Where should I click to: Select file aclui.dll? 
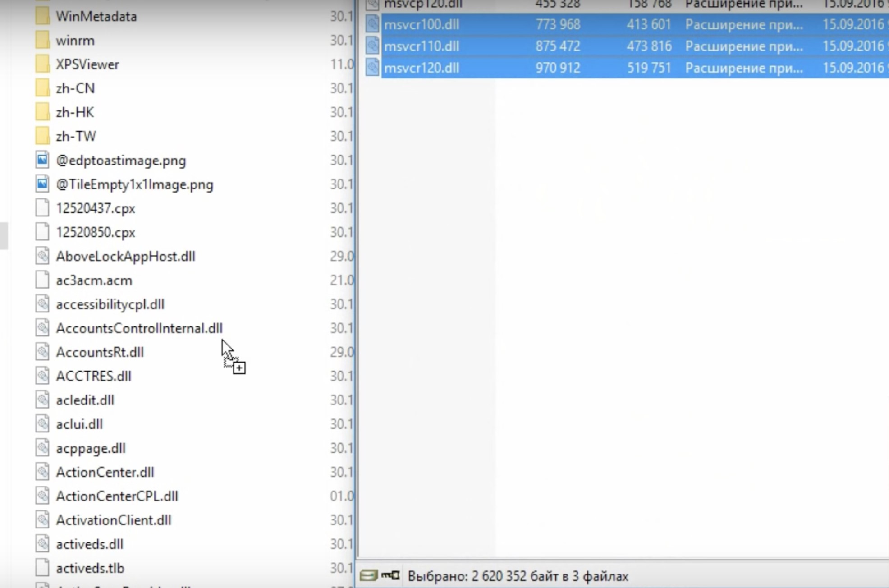(79, 424)
